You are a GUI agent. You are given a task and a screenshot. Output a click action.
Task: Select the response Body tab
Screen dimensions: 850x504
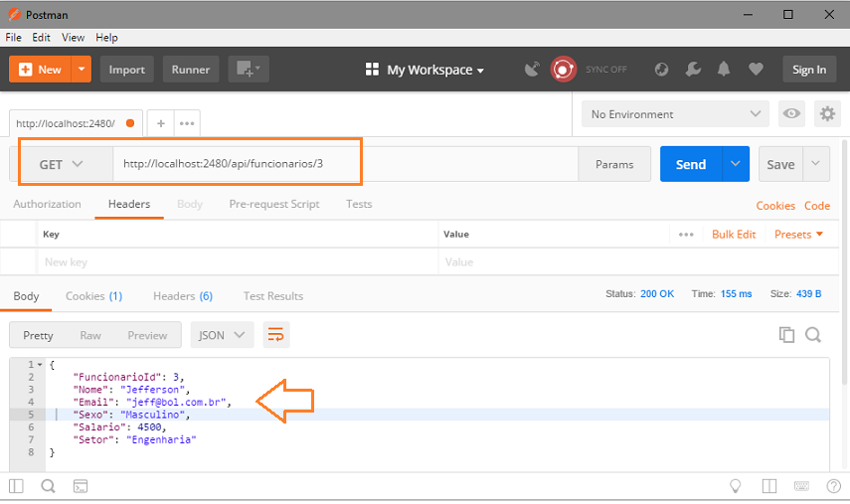[26, 296]
